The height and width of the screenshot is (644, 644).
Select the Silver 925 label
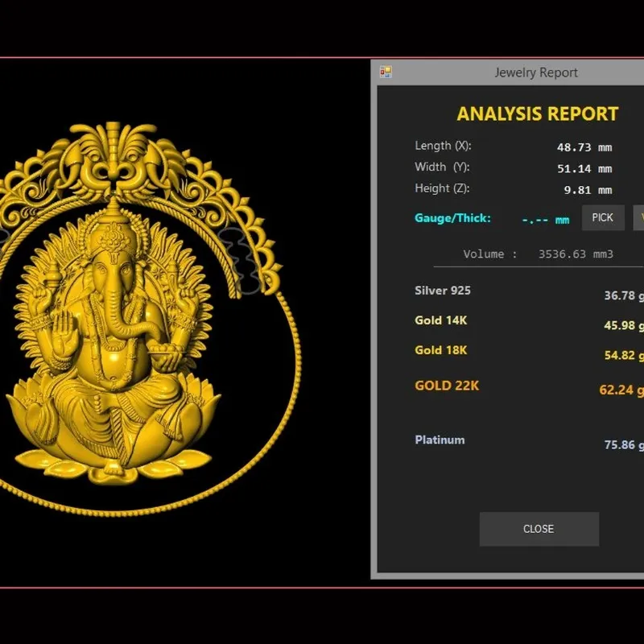tap(443, 291)
